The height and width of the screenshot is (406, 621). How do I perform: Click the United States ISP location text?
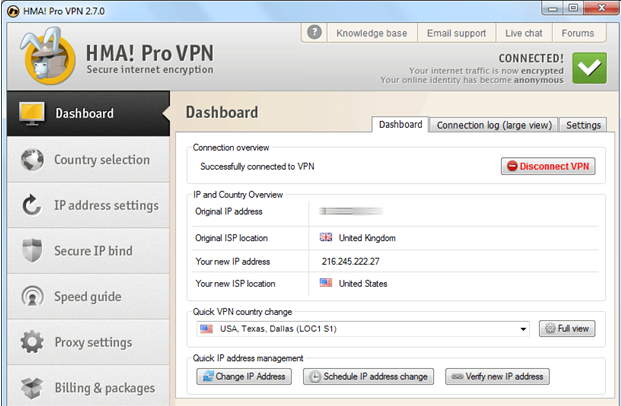[363, 284]
